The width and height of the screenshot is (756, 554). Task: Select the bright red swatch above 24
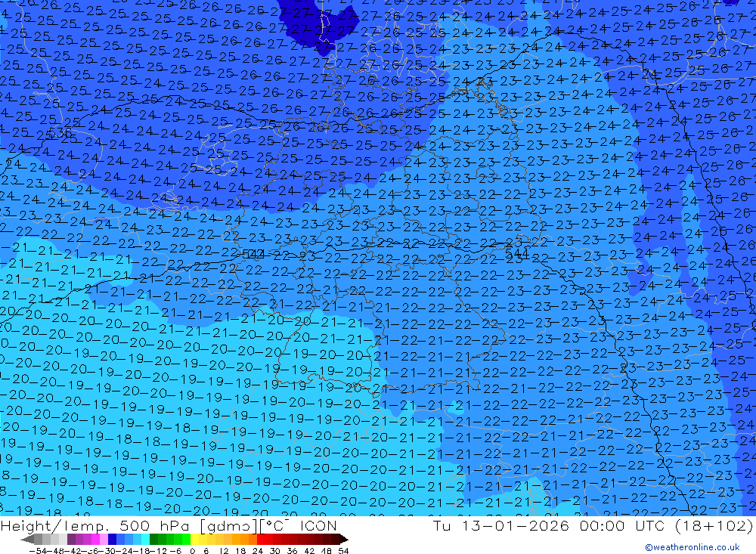point(261,539)
